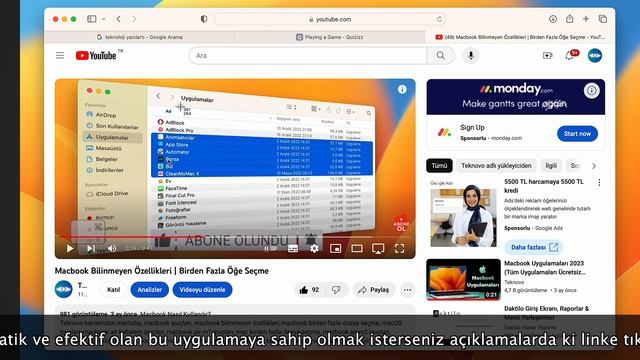Switch to Playing a Game Quizizz tab

click(x=329, y=37)
